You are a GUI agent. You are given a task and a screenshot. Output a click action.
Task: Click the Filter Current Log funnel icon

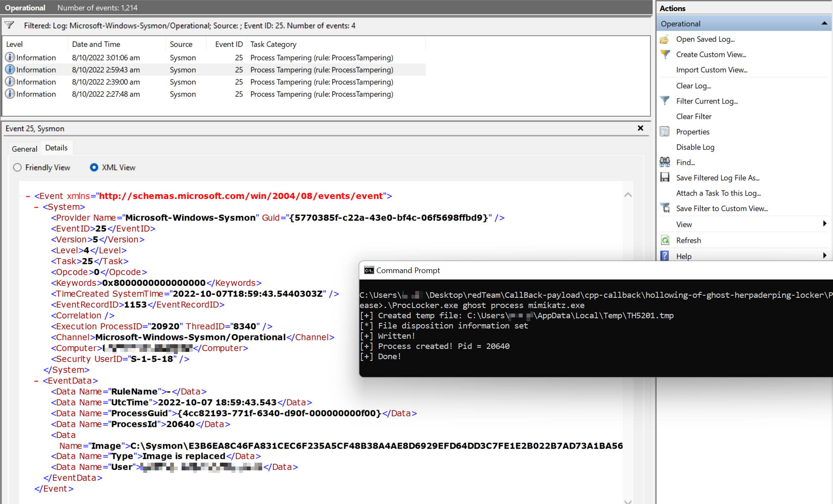665,101
